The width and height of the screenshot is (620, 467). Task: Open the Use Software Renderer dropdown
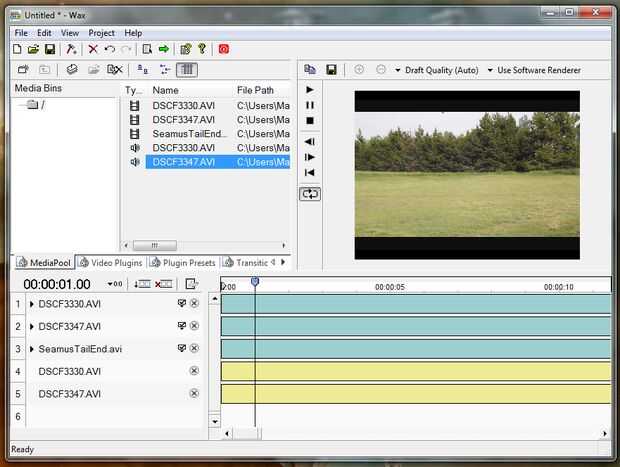click(534, 70)
